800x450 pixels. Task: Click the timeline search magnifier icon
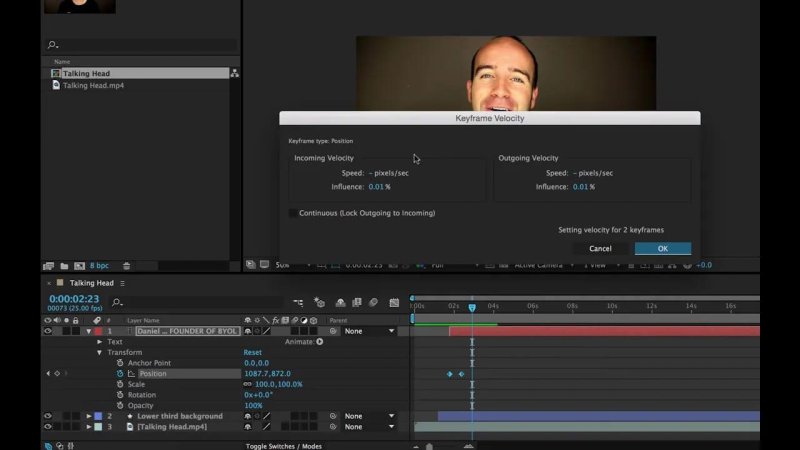coord(117,303)
